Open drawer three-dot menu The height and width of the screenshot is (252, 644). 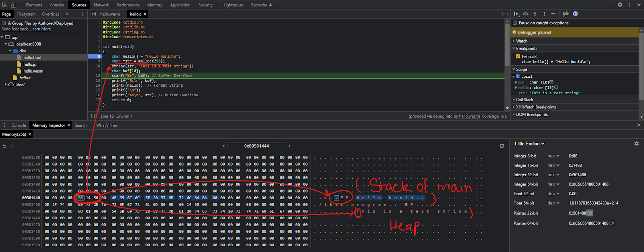4,125
